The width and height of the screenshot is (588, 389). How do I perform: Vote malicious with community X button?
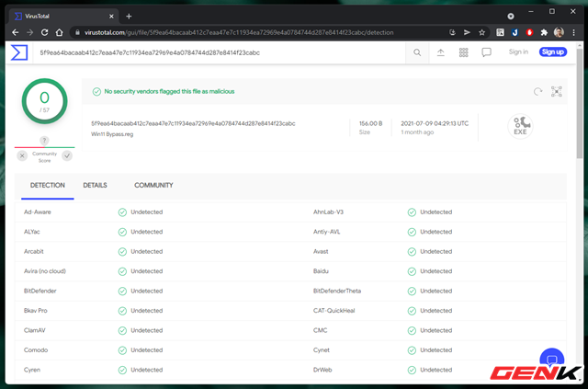tap(22, 155)
